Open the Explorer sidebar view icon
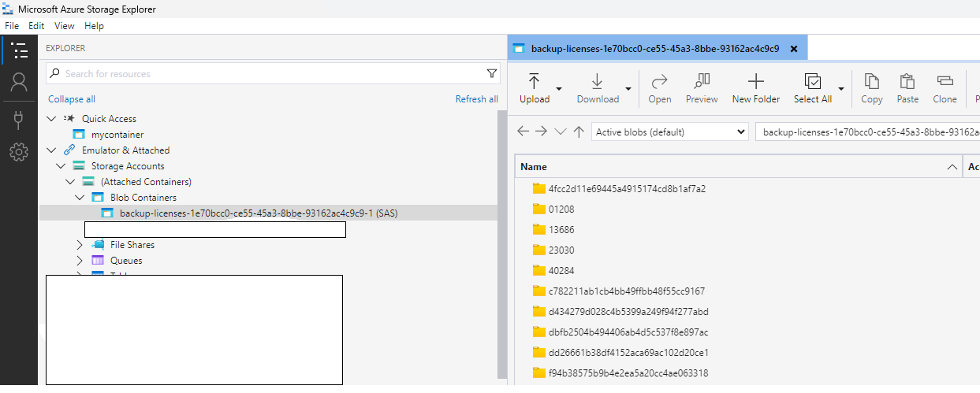Screen dimensions: 980x393 point(19,51)
